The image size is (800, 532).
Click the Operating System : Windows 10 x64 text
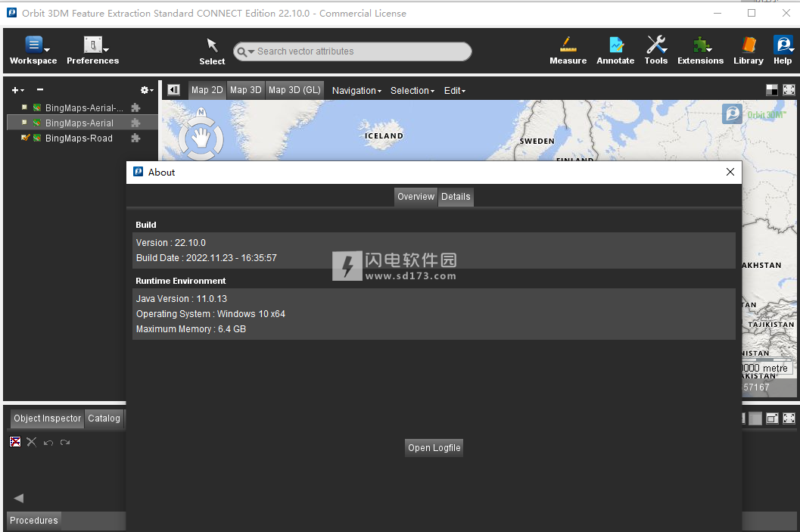point(210,314)
